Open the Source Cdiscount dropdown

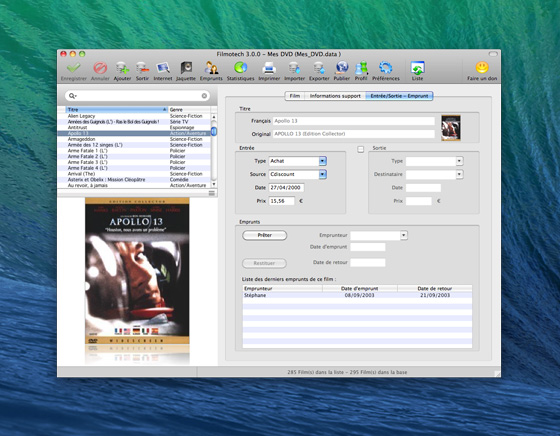click(x=322, y=174)
